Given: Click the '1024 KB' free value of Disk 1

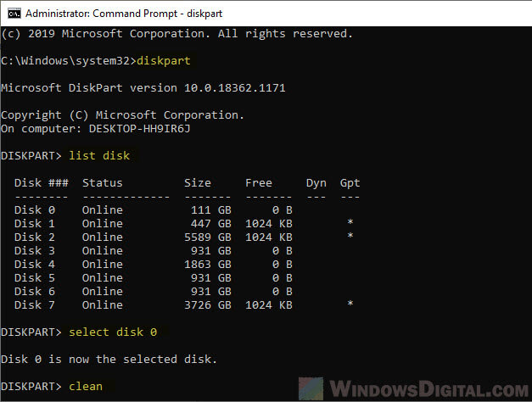Looking at the screenshot, I should [x=269, y=224].
